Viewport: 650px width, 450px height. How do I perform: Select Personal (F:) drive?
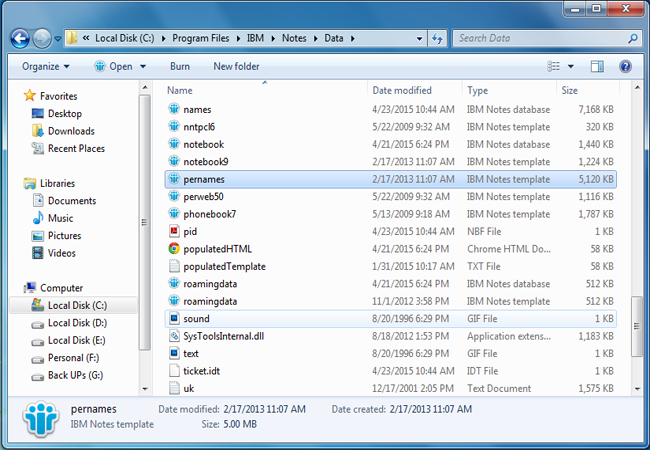coord(73,358)
